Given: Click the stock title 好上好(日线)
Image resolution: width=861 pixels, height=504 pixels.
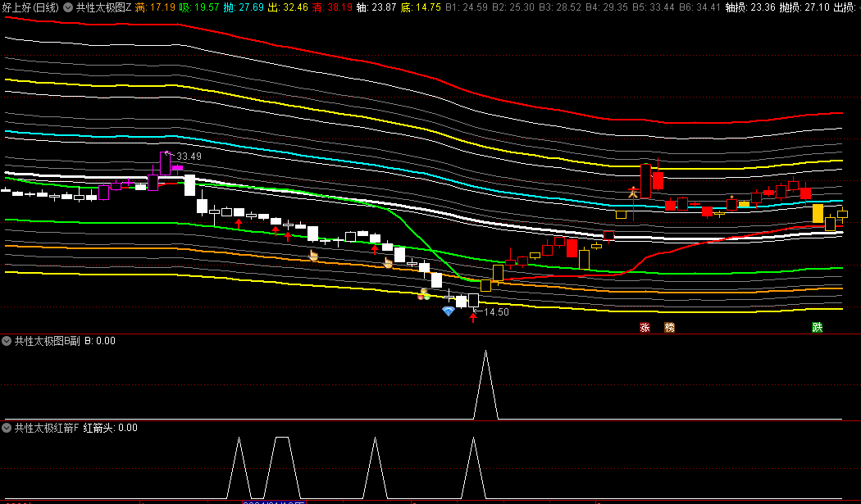Looking at the screenshot, I should pyautogui.click(x=30, y=7).
